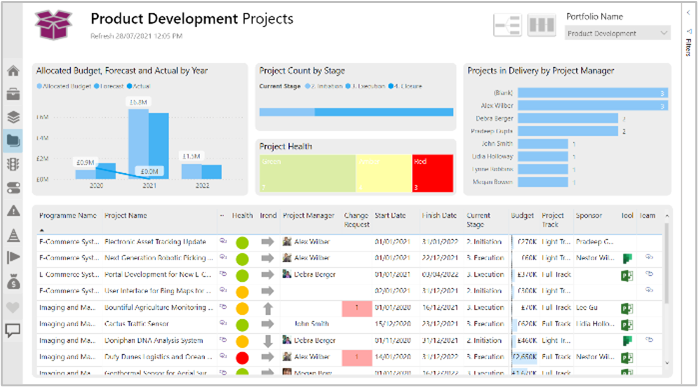Switch to the kanban board view icon
This screenshot has height=387, width=698.
541,25
